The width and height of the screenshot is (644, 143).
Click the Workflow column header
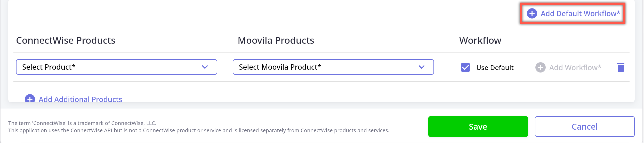480,41
